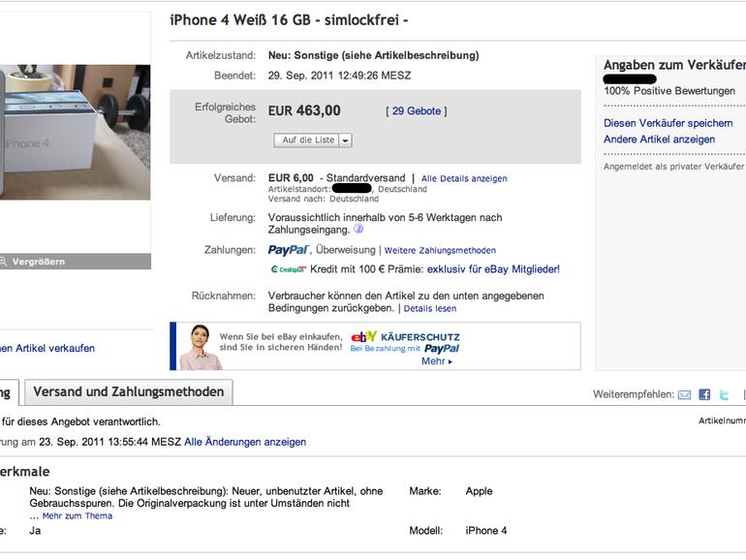Share the listing on Facebook
Image resolution: width=746 pixels, height=560 pixels.
704,394
